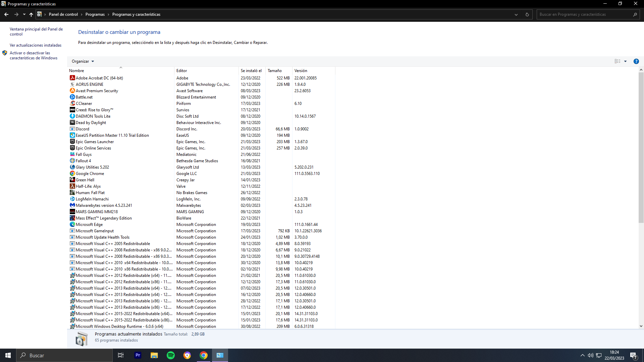Expand the chevron after Programas breadcrumb
The image size is (644, 362).
click(x=108, y=14)
